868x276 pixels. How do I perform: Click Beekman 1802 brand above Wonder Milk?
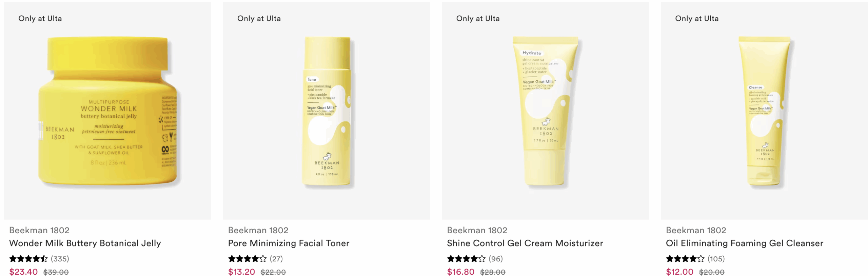click(39, 230)
